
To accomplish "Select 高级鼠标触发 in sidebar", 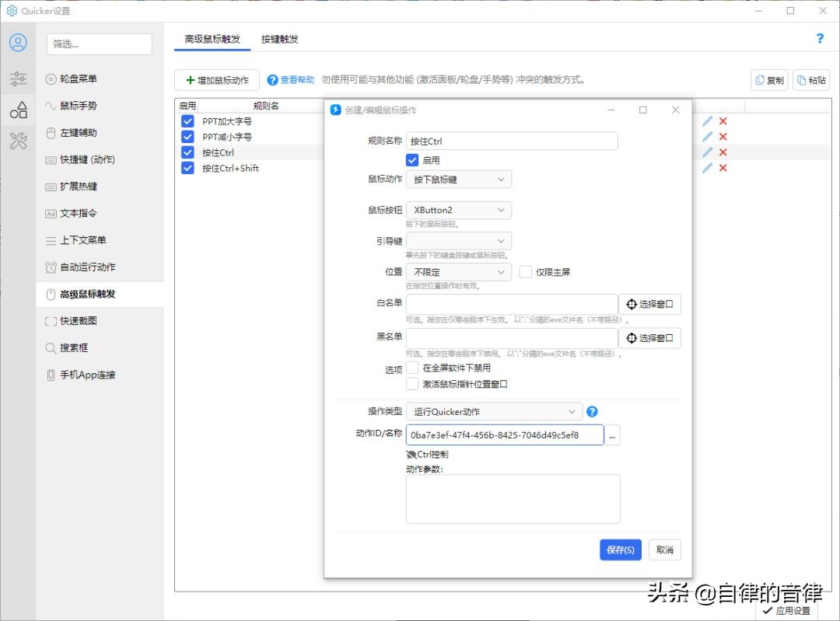I will 100,294.
